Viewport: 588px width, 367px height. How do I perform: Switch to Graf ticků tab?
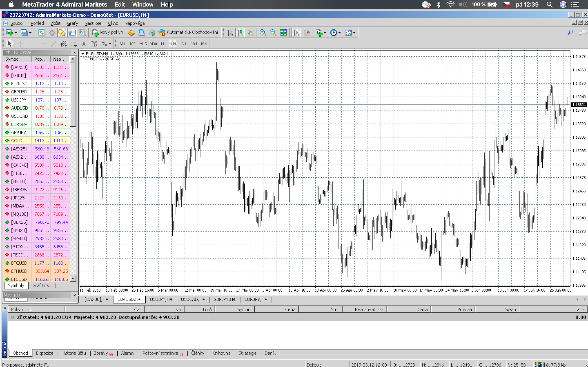click(42, 285)
